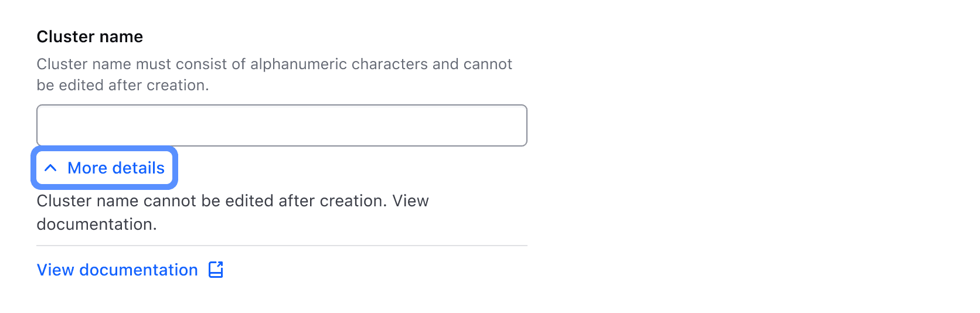This screenshot has width=980, height=313.
Task: Select the bold Cluster name heading
Action: (x=90, y=37)
